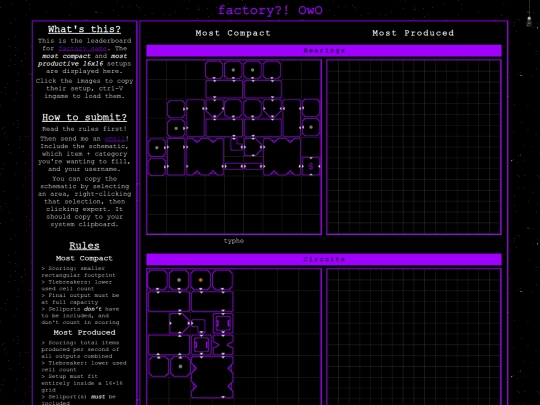
Task: Click the 'Read the rules first!' line
Action: tap(84, 129)
